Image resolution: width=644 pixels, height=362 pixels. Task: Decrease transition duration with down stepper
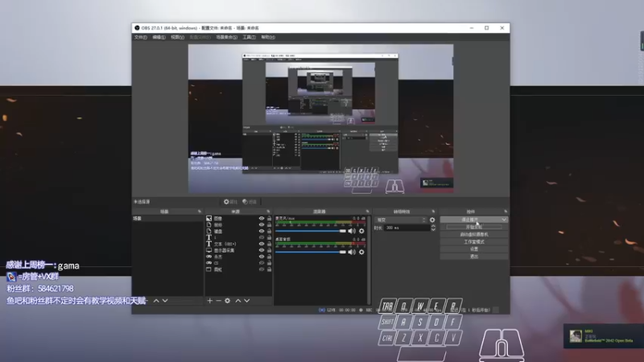coord(433,229)
